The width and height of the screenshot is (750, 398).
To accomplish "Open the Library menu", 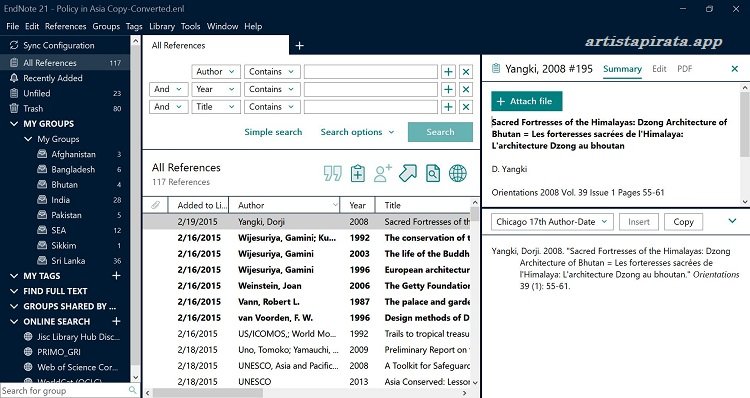I will pyautogui.click(x=162, y=26).
